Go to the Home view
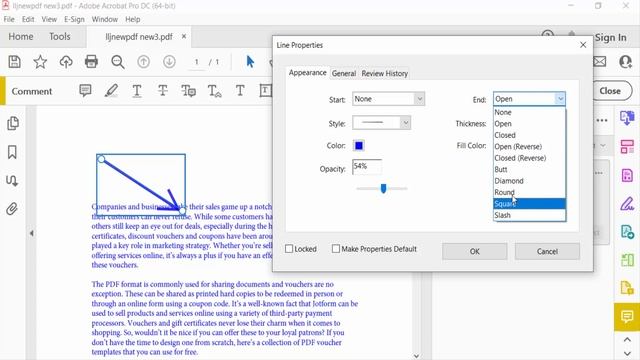The width and height of the screenshot is (640, 360). [x=21, y=36]
